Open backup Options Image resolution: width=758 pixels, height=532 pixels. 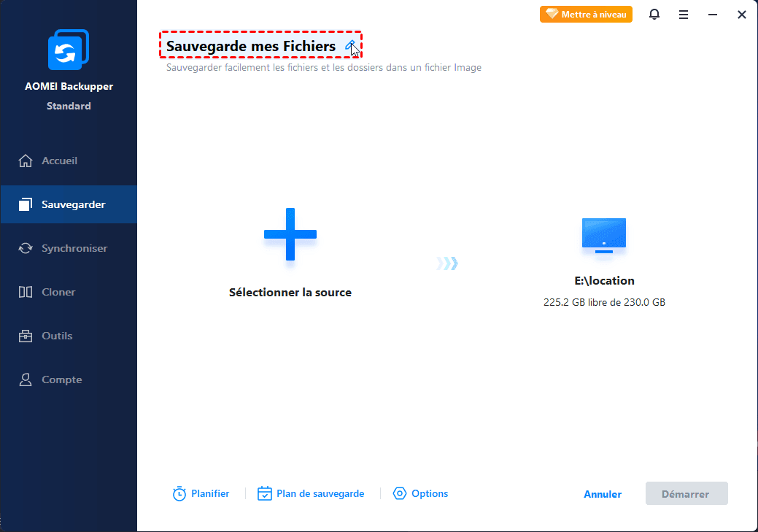(x=420, y=494)
